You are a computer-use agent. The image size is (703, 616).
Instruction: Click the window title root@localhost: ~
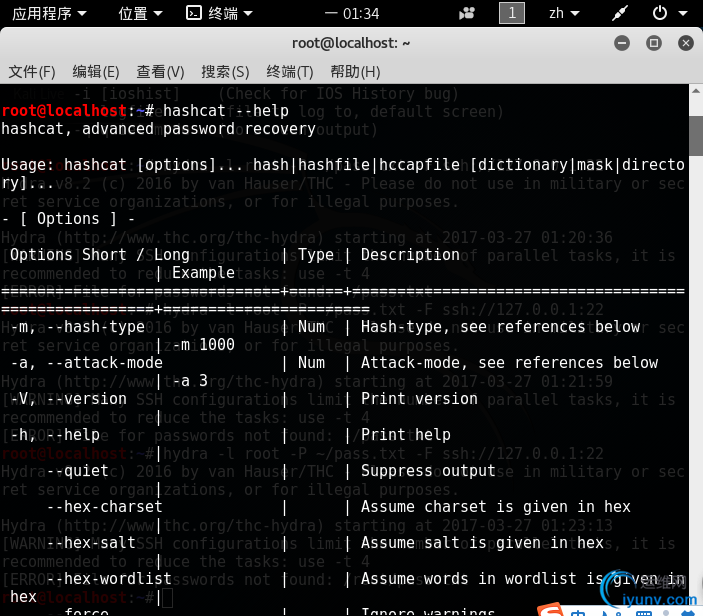click(351, 43)
